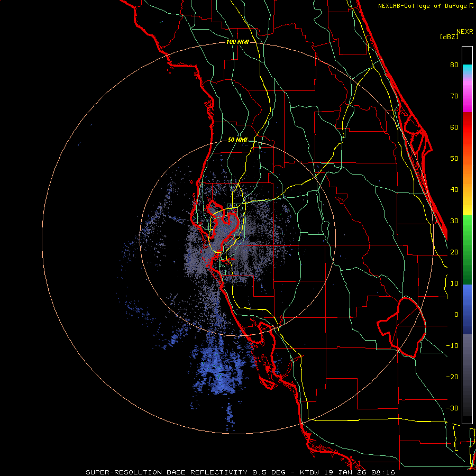Click the 60 value on the dBZ scale
Viewport: 476px width, 476px height.
pos(454,127)
